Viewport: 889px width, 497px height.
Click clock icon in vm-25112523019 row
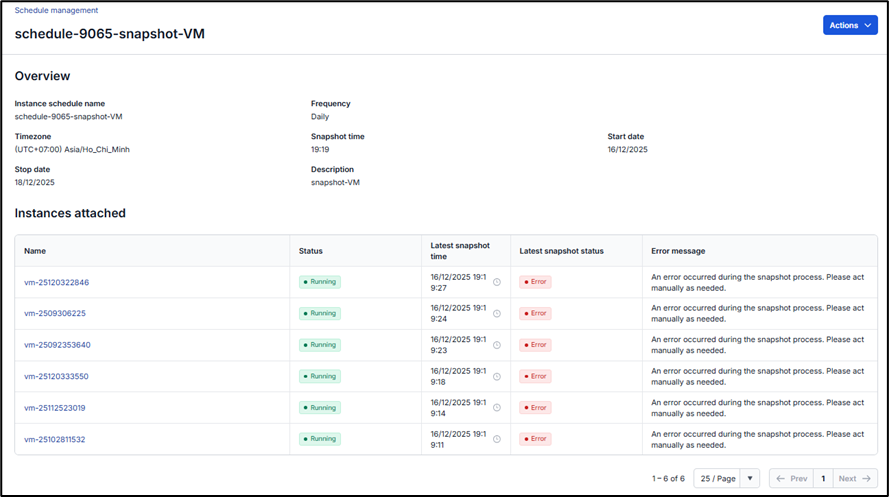coord(497,408)
